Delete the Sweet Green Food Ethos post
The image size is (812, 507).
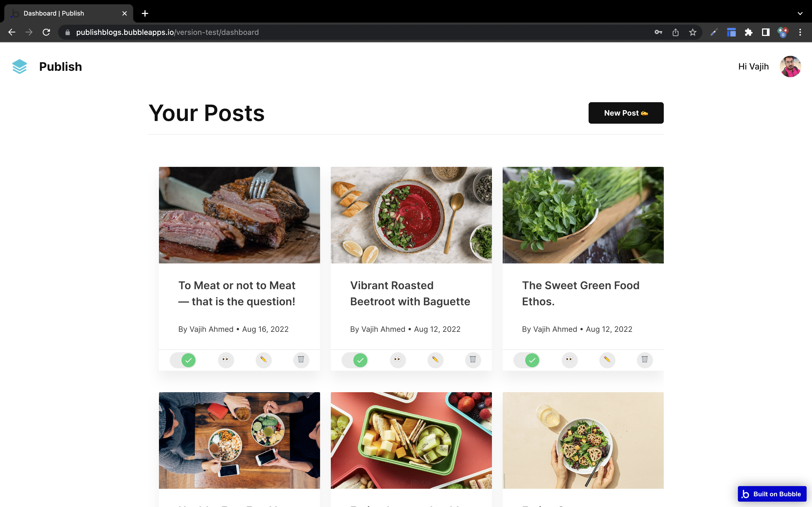click(x=644, y=360)
